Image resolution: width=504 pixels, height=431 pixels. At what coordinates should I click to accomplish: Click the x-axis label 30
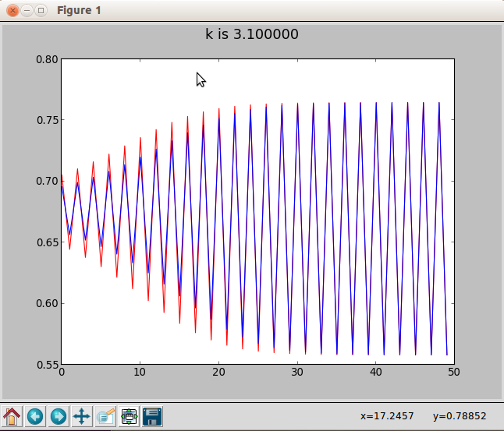pyautogui.click(x=297, y=373)
